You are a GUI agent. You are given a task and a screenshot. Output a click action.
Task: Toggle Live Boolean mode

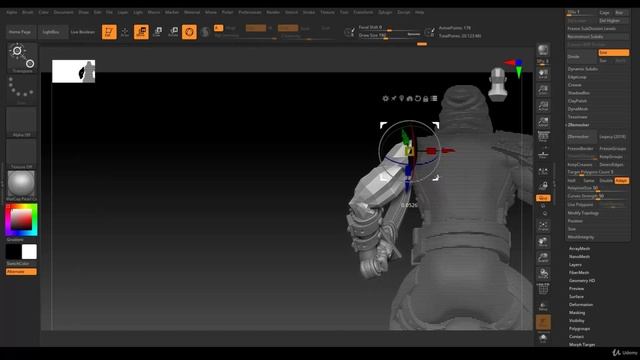pyautogui.click(x=83, y=32)
